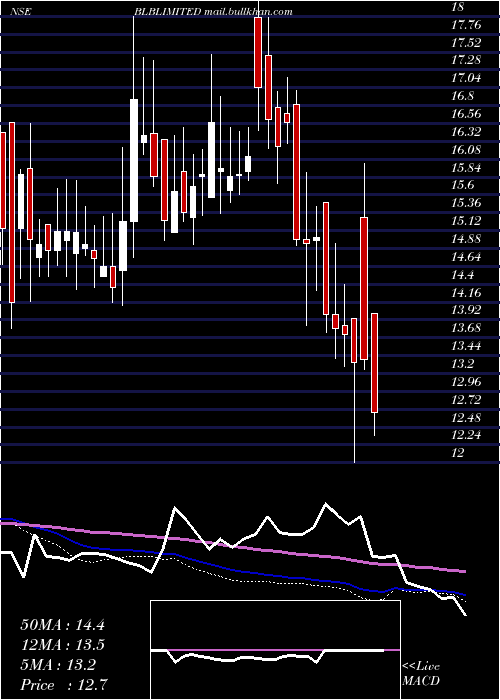
Task: Click the 50MA : 14.4 readout
Action: pyautogui.click(x=62, y=625)
